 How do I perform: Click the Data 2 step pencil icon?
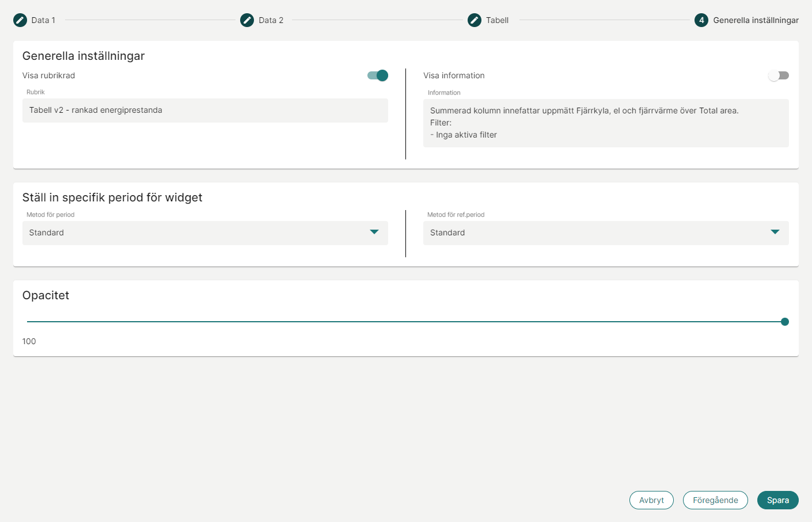click(x=247, y=20)
